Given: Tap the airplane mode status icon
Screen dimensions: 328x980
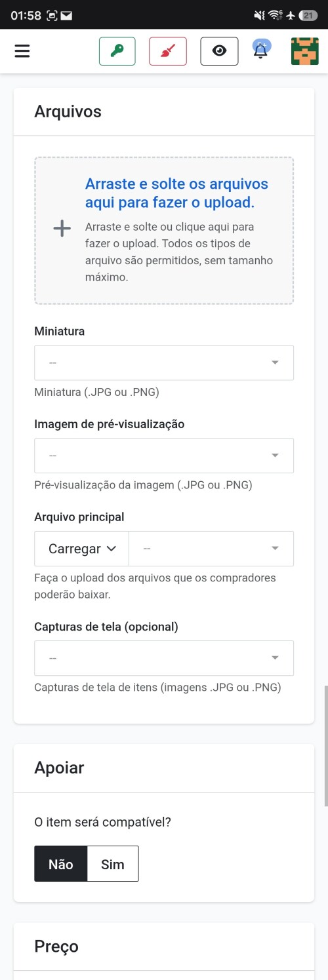Looking at the screenshot, I should [x=291, y=15].
